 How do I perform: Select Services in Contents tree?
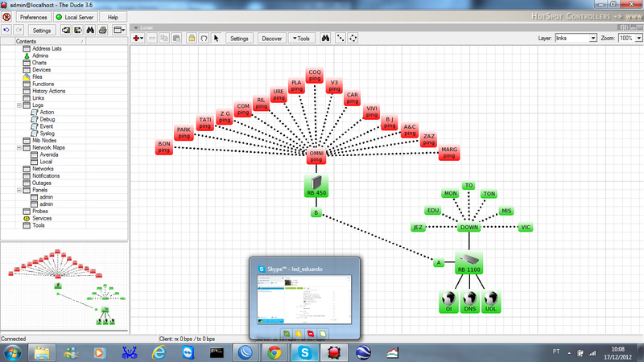(x=42, y=218)
